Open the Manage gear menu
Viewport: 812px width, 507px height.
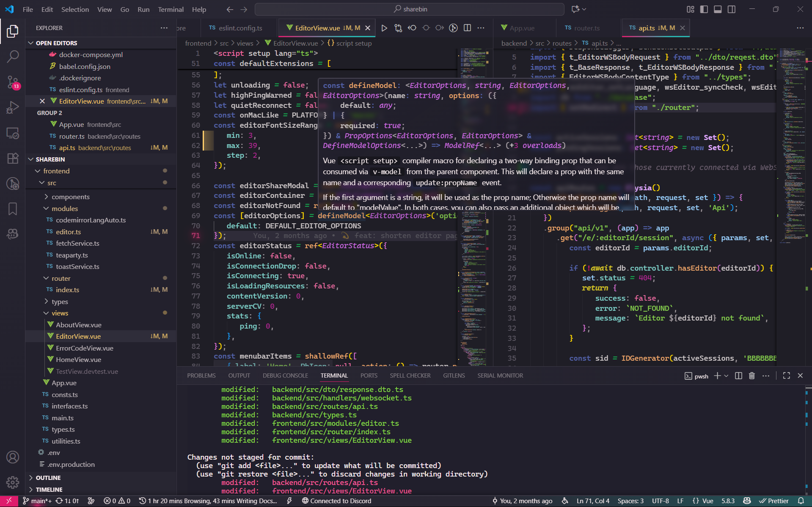click(13, 482)
